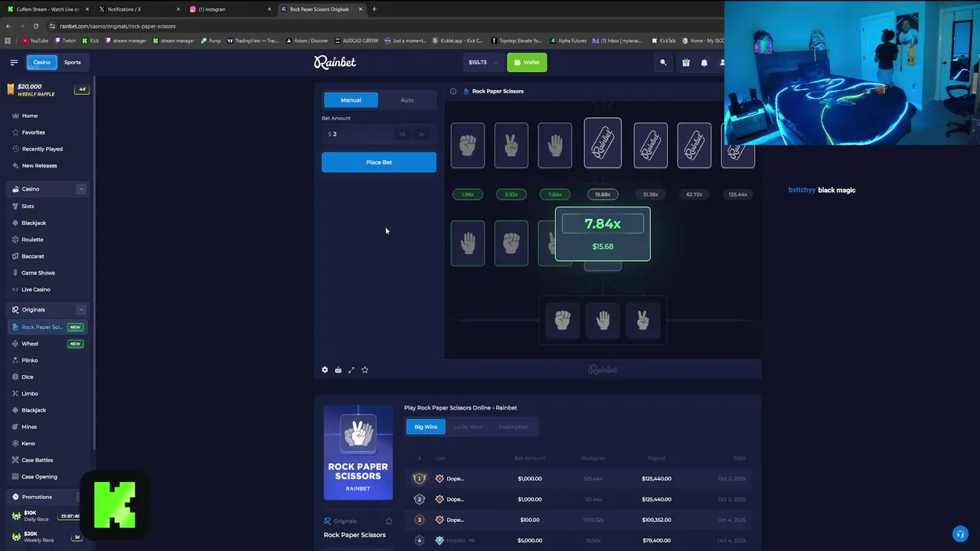This screenshot has width=980, height=551.
Task: Switch to Lucky Wins tab
Action: coord(468,426)
